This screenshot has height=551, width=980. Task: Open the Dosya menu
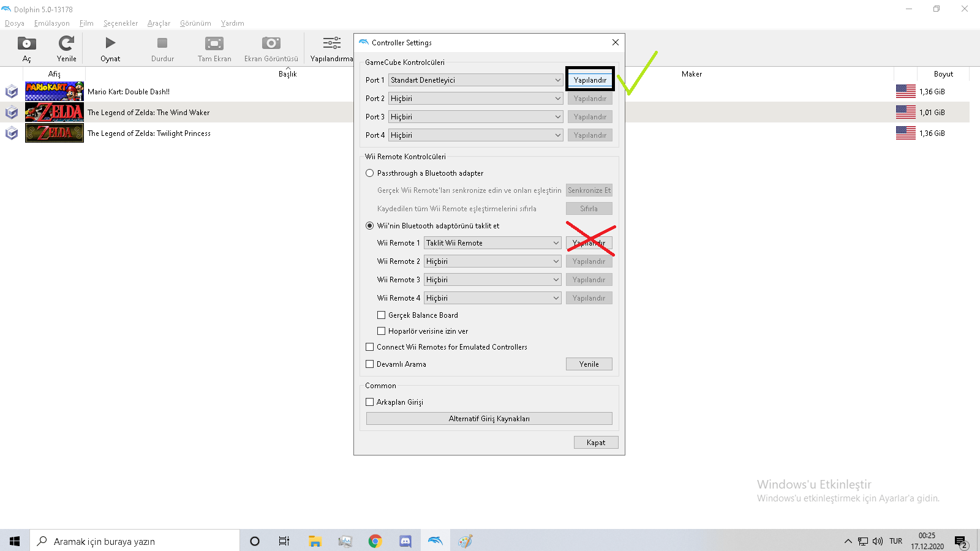click(15, 23)
